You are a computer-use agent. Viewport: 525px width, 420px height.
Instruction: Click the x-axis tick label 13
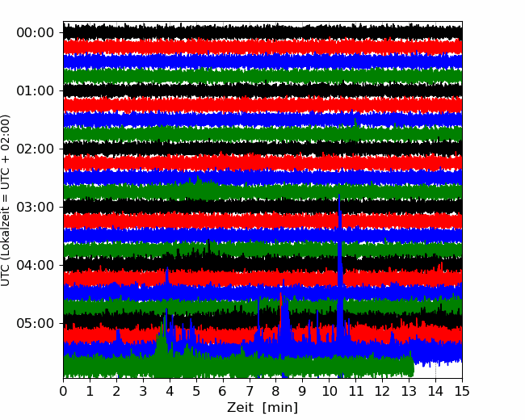[409, 391]
